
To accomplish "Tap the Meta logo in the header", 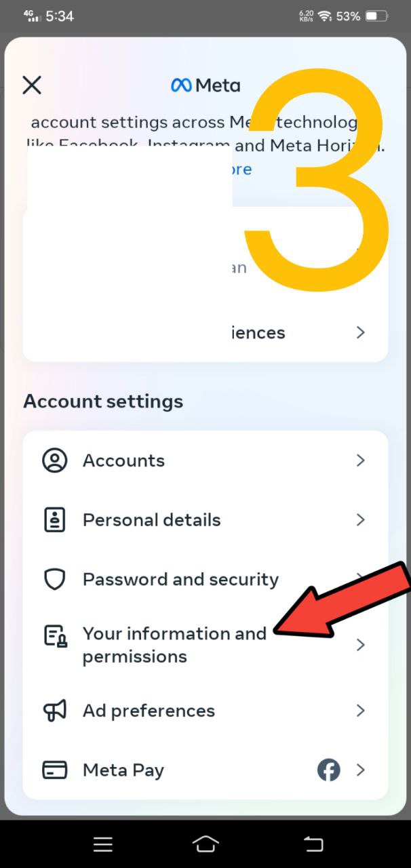I will point(206,85).
